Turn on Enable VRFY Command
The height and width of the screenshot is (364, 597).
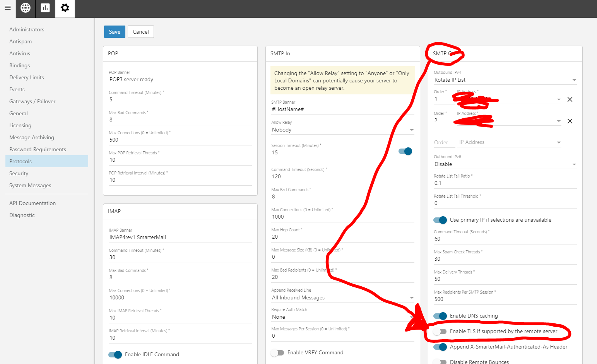click(x=277, y=353)
